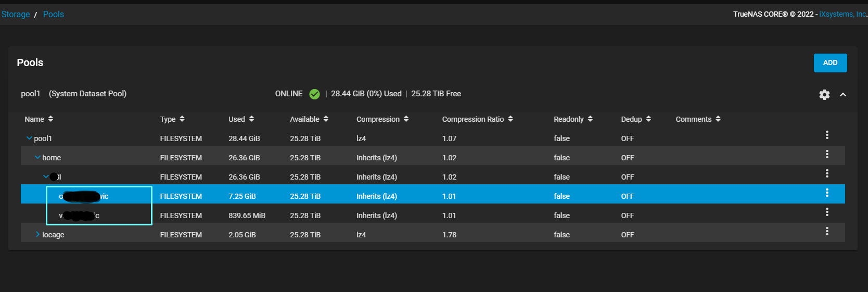Open three-dot menu for home dataset

point(827,155)
